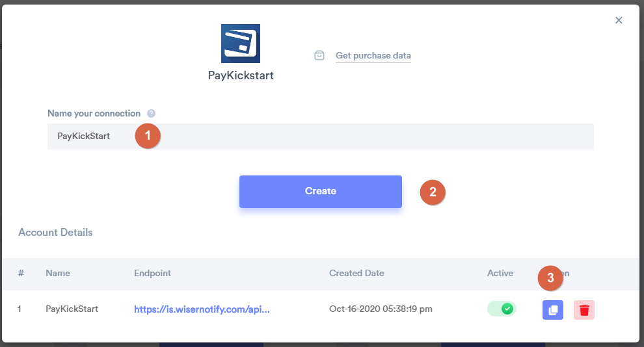Open the wisernotify endpoint link
Screen dimensions: 644x347
tap(202, 309)
